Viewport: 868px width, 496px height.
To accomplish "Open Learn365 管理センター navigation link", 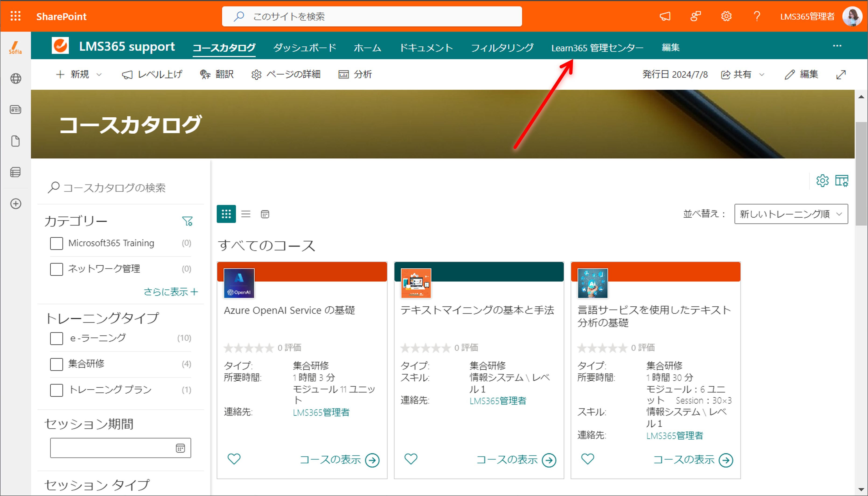I will [x=597, y=47].
